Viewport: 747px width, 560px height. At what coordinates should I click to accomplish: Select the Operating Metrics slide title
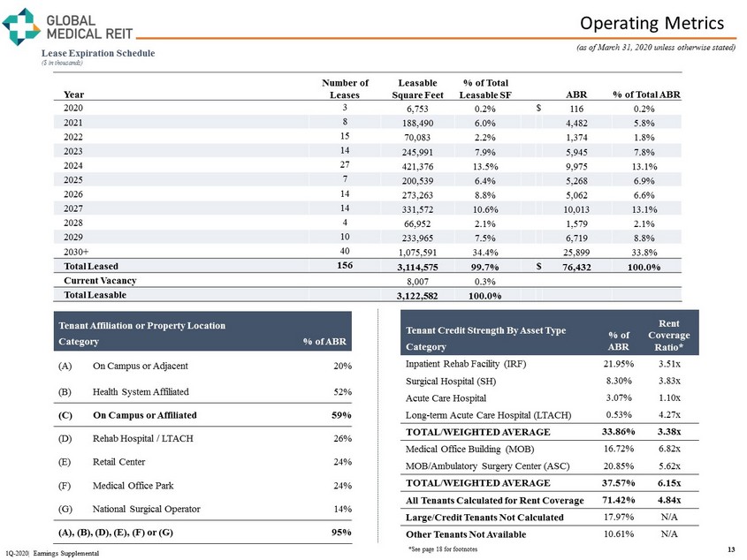pos(659,22)
